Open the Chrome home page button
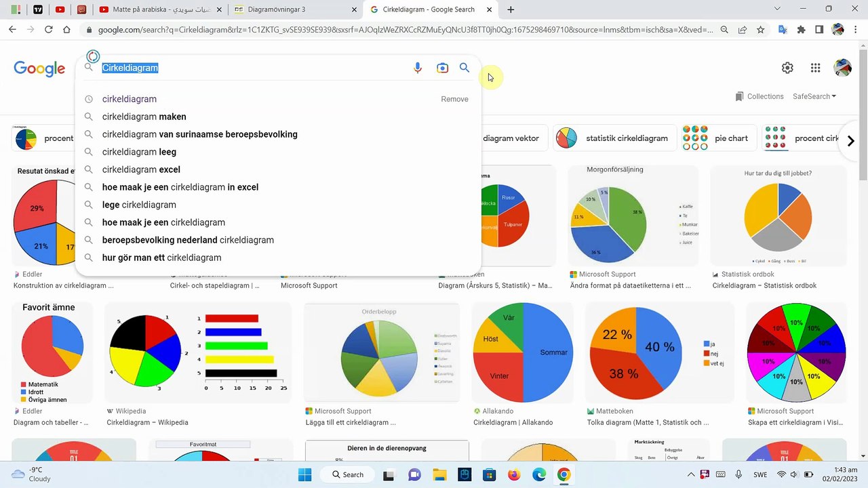The height and width of the screenshot is (488, 868). tap(66, 30)
